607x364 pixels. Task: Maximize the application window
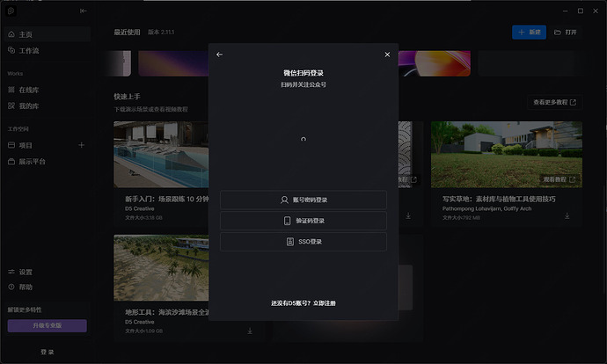click(581, 11)
